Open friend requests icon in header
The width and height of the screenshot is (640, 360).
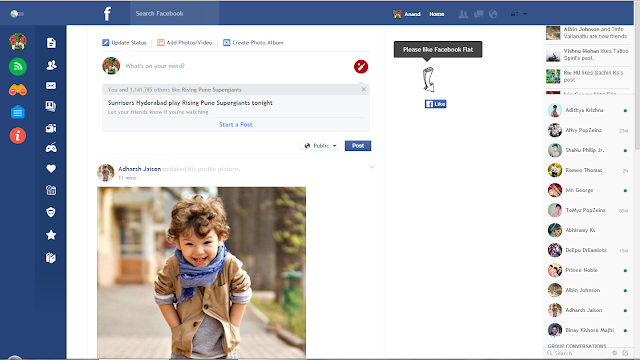point(463,14)
